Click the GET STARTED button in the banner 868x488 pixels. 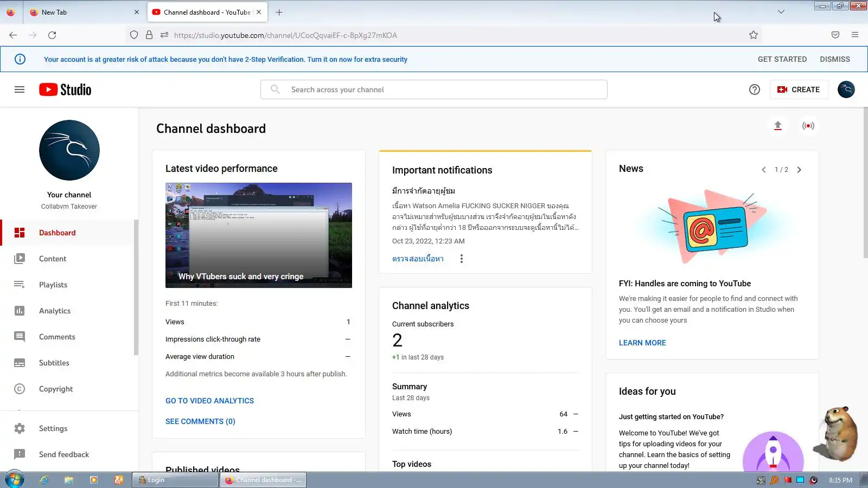[x=782, y=59]
